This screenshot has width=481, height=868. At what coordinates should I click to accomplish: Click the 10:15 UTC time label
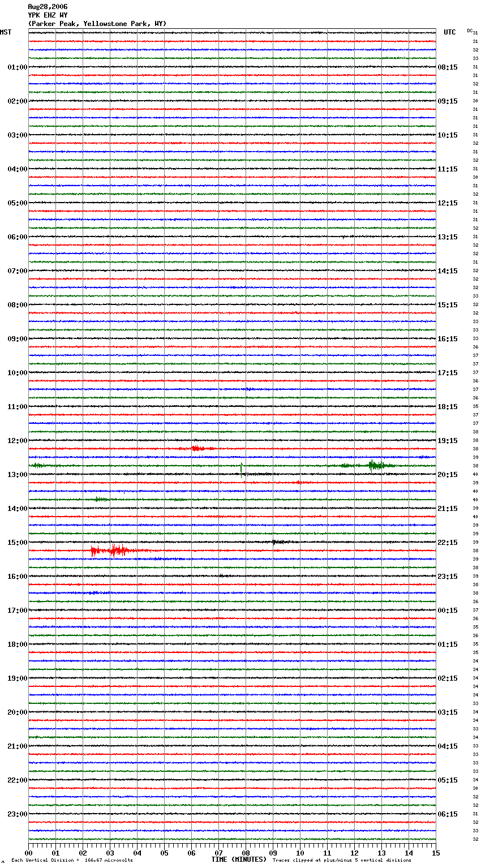coord(448,135)
